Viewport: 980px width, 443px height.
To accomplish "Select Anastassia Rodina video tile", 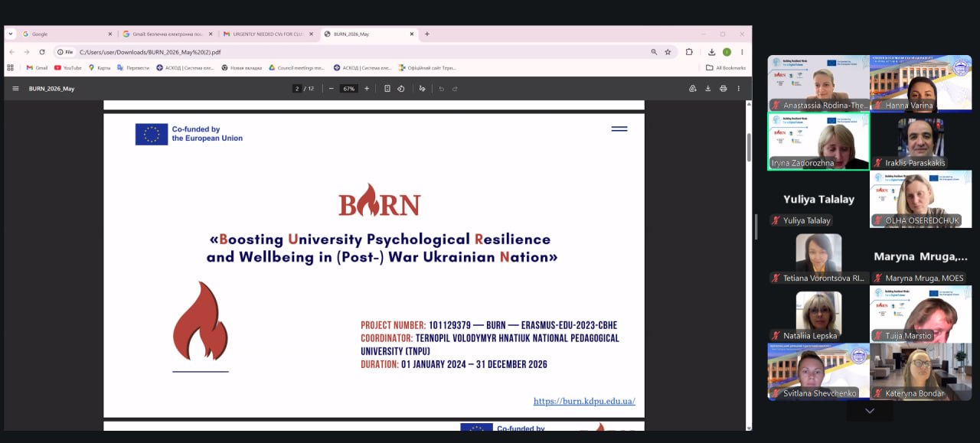I will [818, 83].
